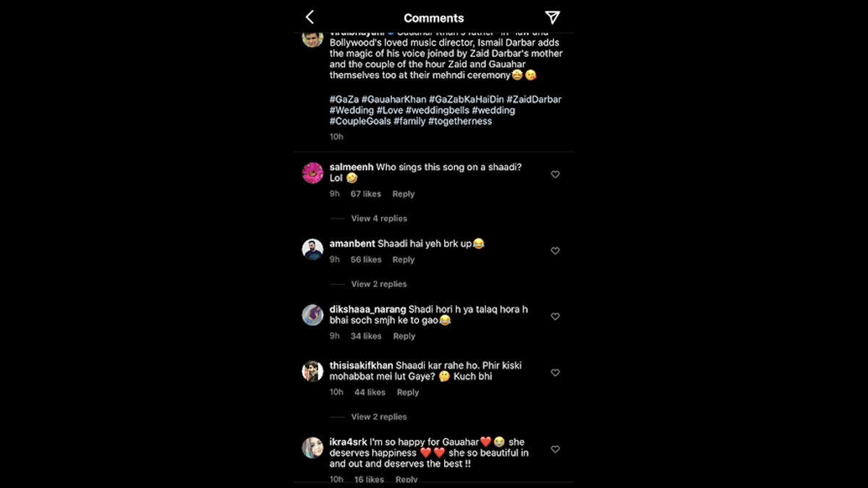Like salmeenh's comment with the heart
Viewport: 868px width, 488px height.
[556, 174]
